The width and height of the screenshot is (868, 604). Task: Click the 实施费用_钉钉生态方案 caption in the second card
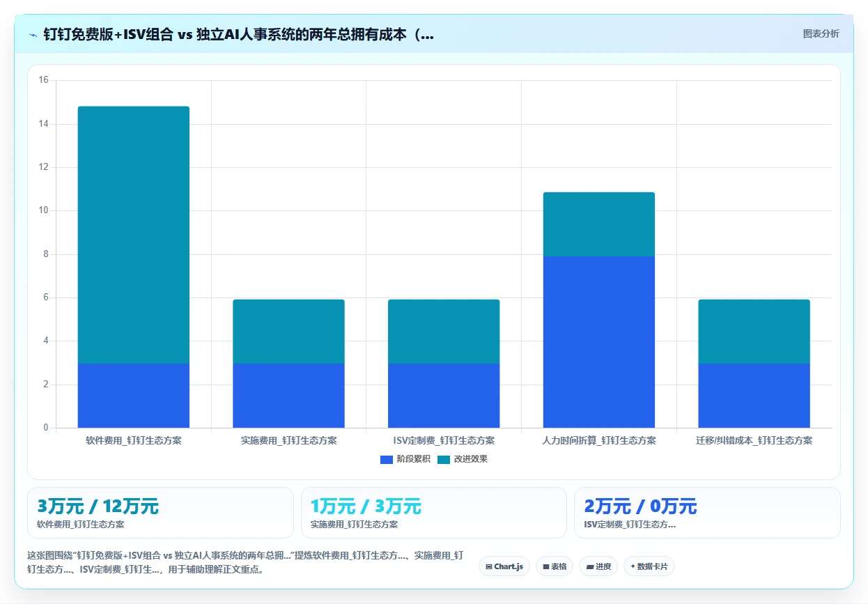pyautogui.click(x=354, y=525)
